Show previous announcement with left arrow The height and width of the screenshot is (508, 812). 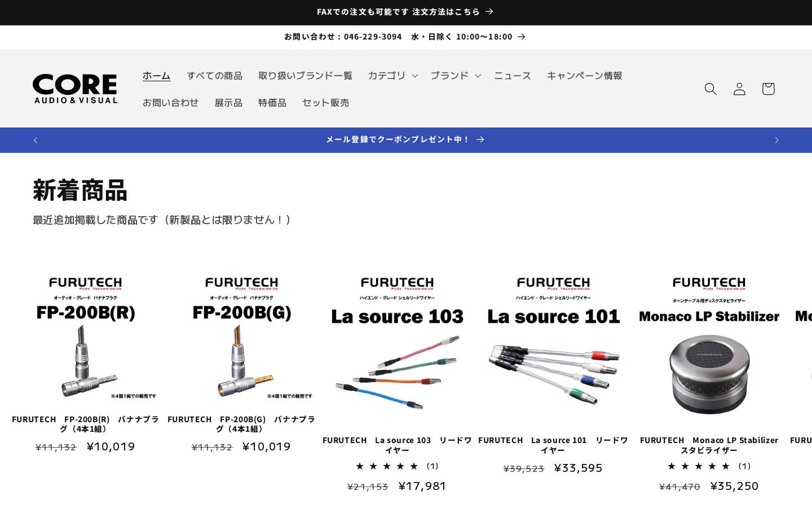tap(36, 140)
